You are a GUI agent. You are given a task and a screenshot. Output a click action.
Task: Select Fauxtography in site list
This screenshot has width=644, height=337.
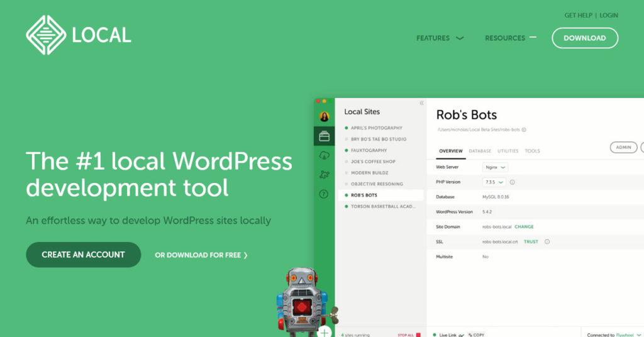(x=369, y=151)
